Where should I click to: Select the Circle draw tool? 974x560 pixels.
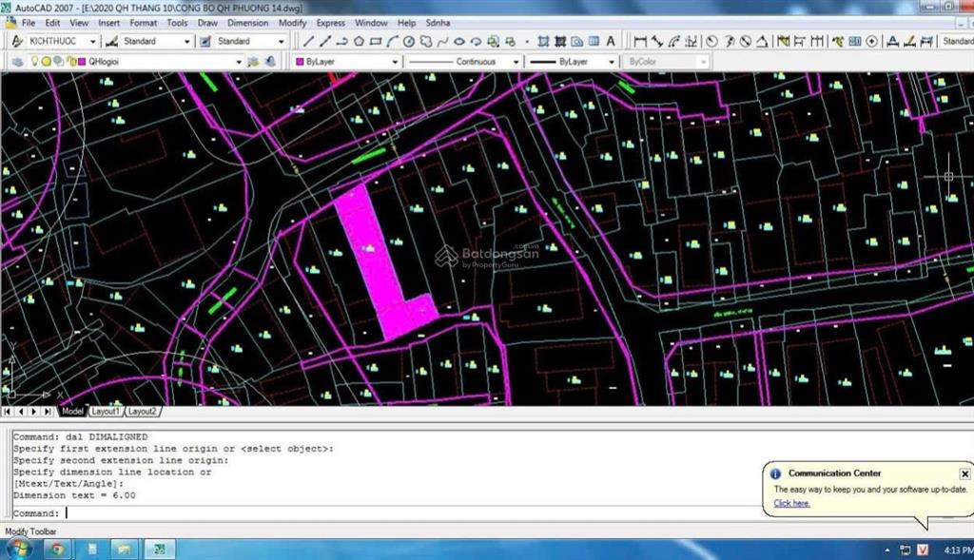coord(409,41)
